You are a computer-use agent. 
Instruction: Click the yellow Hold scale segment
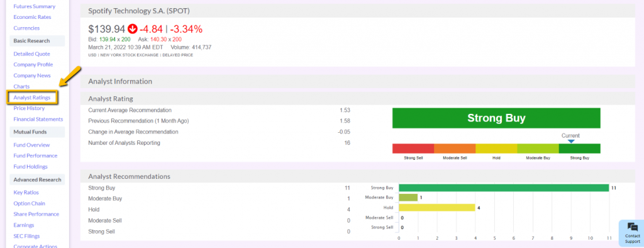(x=496, y=149)
